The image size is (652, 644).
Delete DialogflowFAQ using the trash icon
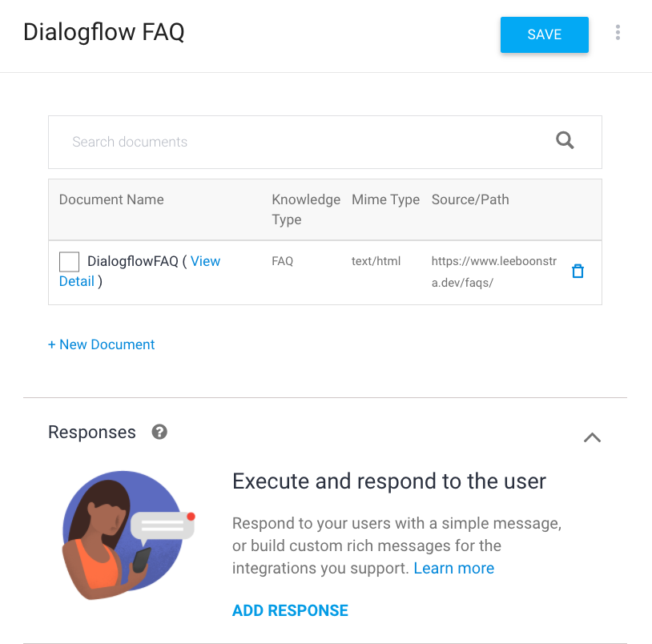(x=578, y=271)
